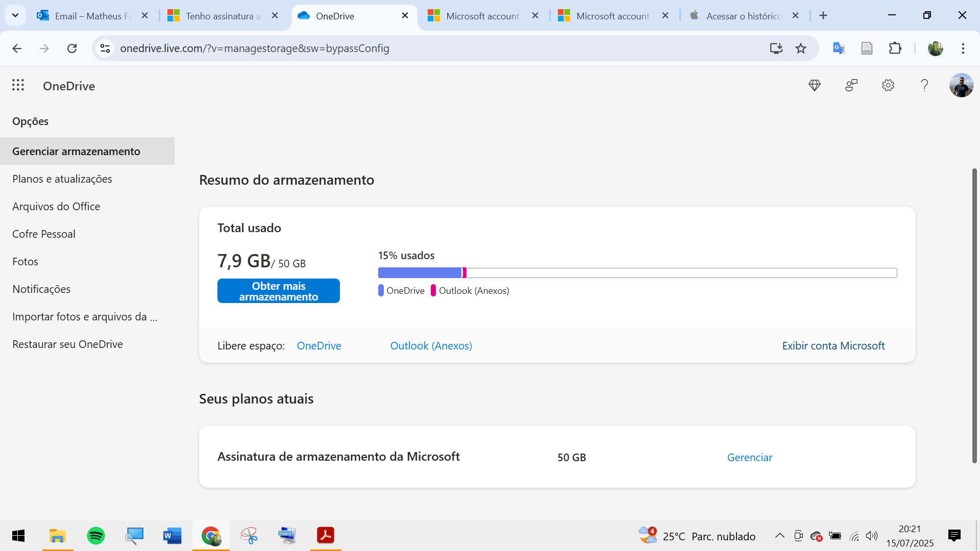
Task: Click the OneDrive free up space link
Action: click(x=319, y=346)
